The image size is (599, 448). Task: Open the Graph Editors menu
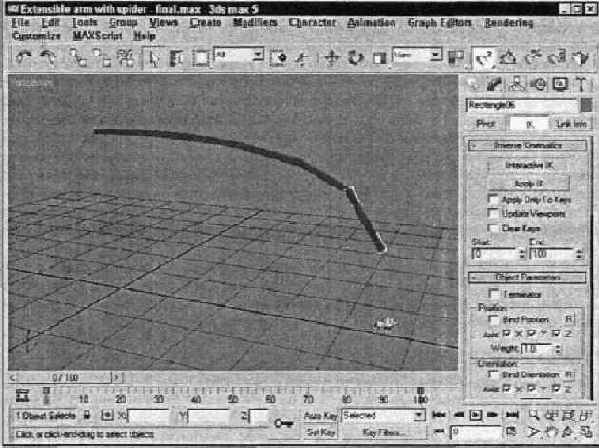(x=440, y=23)
